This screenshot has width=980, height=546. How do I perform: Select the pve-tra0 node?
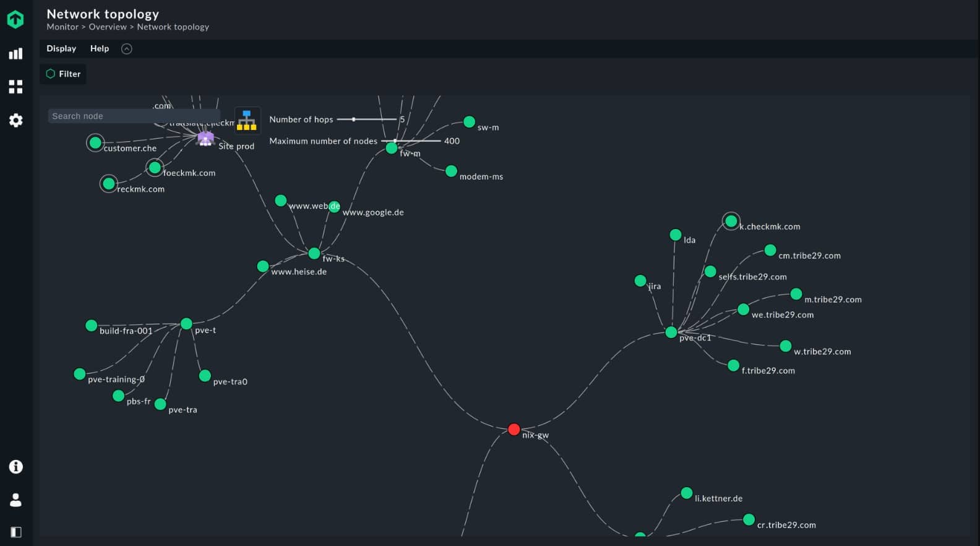pyautogui.click(x=205, y=376)
